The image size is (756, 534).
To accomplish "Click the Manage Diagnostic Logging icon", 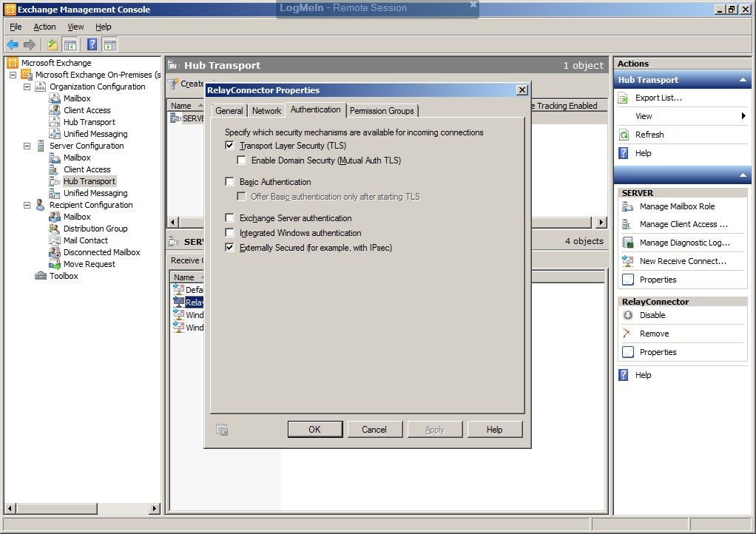I will click(628, 243).
